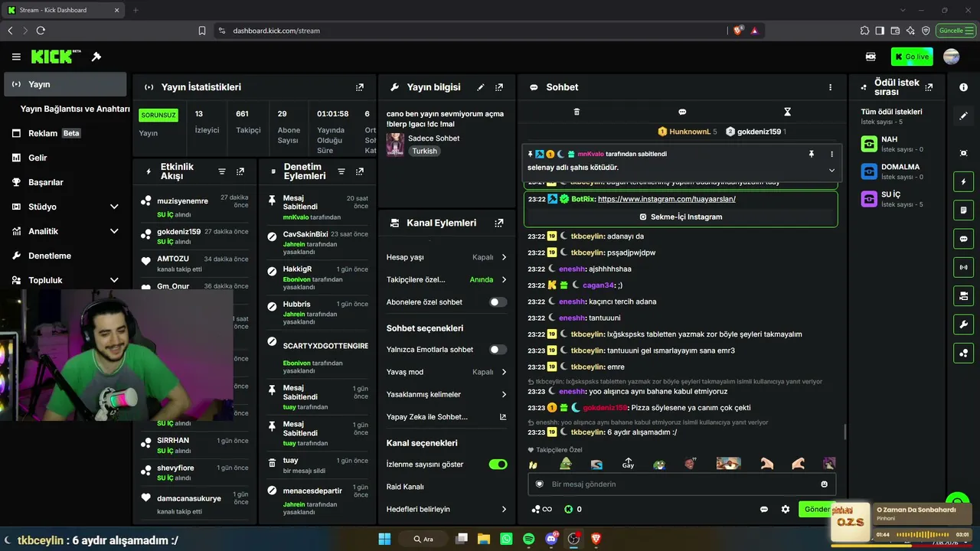
Task: Open Hedefleri belirleyin settings
Action: point(446,509)
